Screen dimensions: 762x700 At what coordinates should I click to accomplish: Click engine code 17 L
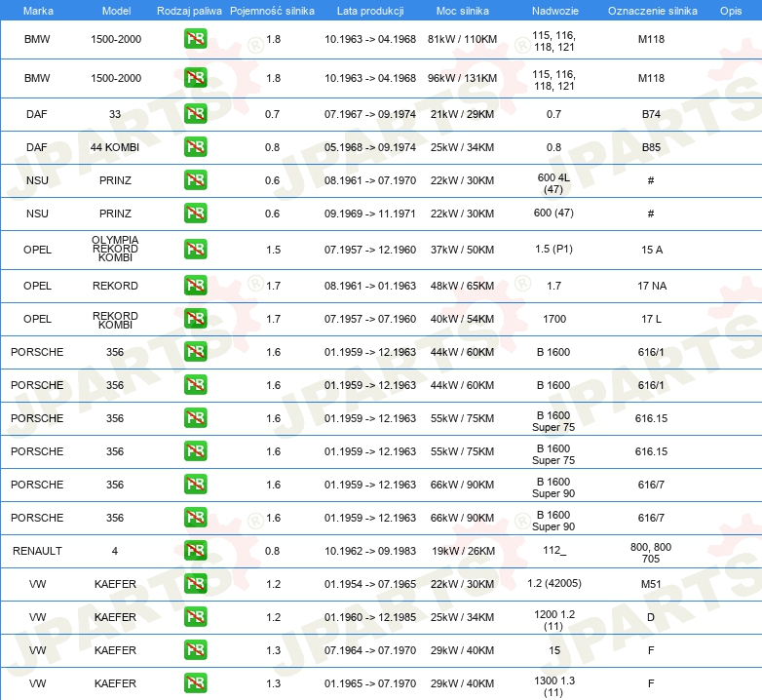(x=651, y=319)
